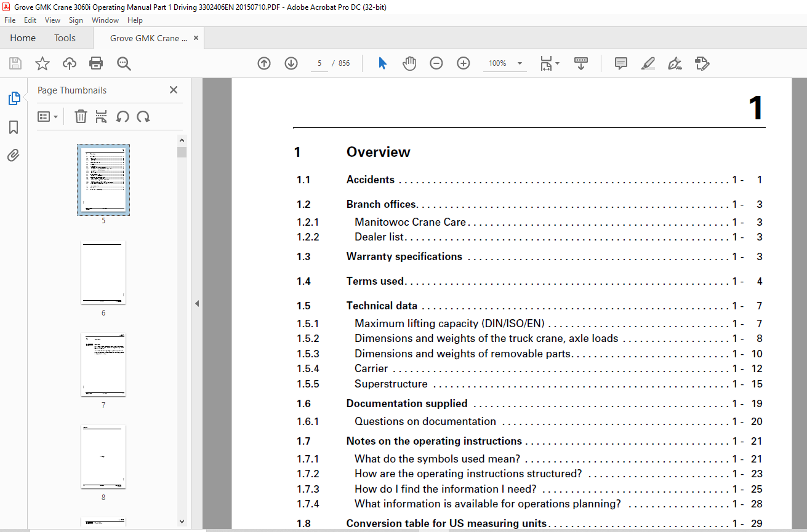807x532 pixels.
Task: Open the find text magnifier
Action: click(x=124, y=63)
